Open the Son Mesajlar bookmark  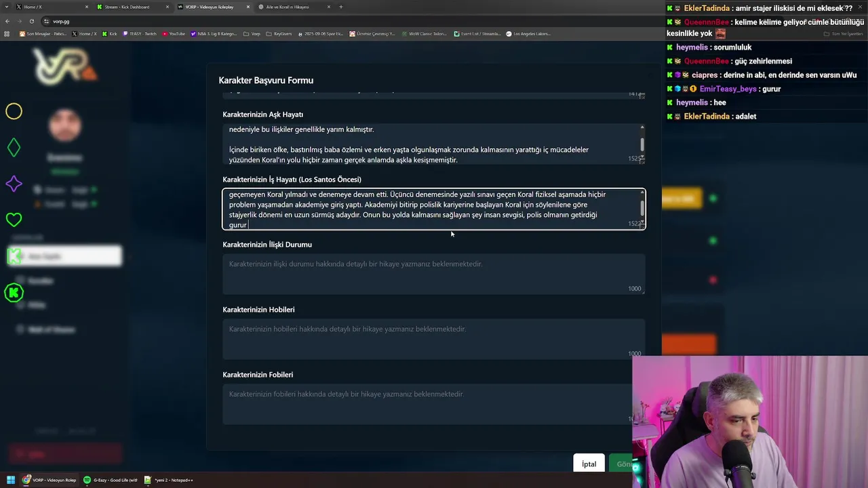tap(43, 33)
